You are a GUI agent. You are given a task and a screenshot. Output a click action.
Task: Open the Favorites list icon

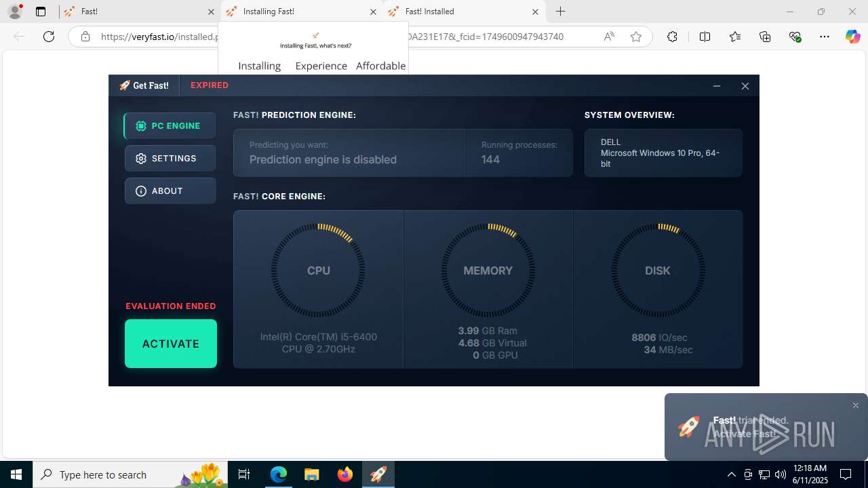[735, 37]
